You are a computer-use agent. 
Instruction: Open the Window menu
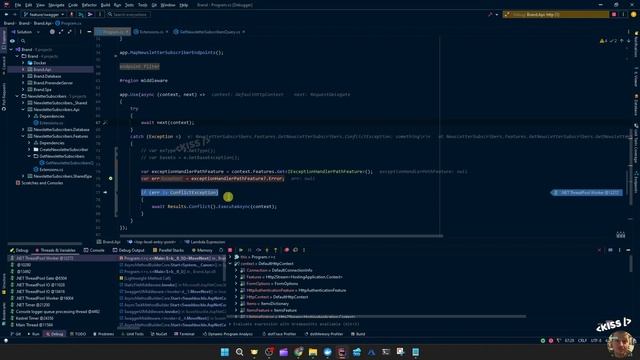(168, 5)
